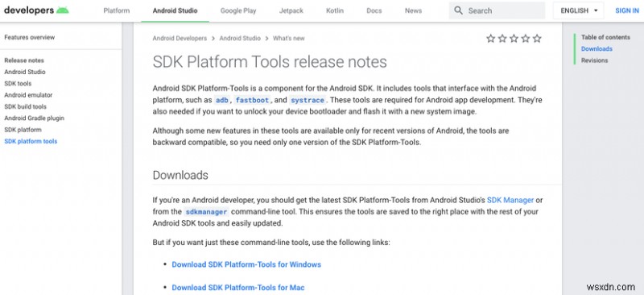Click the fastboot code term
Image resolution: width=644 pixels, height=295 pixels.
[x=252, y=100]
